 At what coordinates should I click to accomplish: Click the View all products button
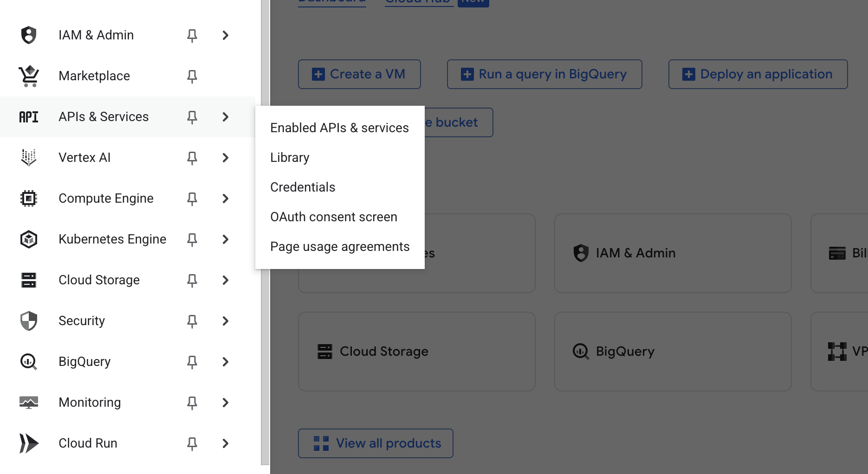376,443
